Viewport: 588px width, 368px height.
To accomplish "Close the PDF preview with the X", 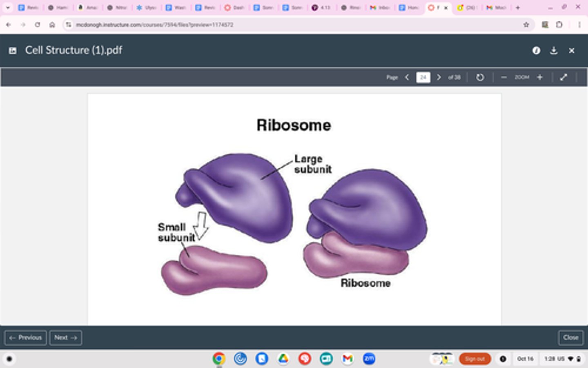I will coord(572,50).
